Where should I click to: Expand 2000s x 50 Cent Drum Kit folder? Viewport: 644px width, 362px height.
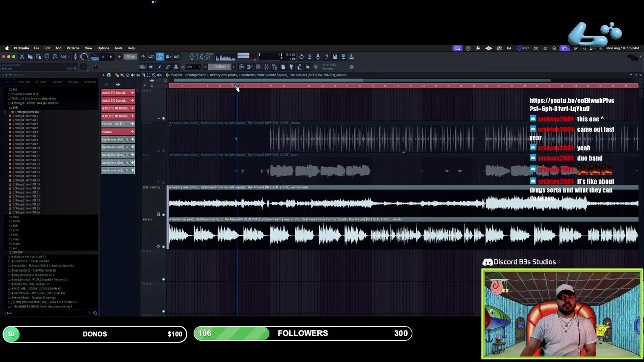[32, 99]
